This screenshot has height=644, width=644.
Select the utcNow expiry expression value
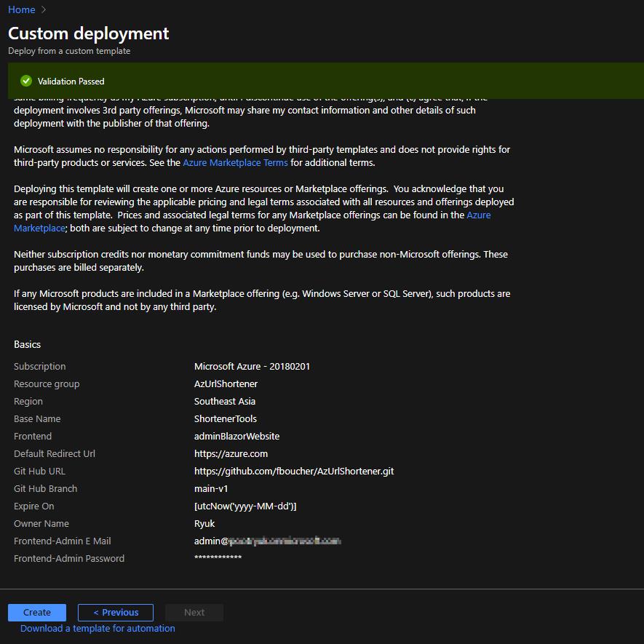point(245,506)
